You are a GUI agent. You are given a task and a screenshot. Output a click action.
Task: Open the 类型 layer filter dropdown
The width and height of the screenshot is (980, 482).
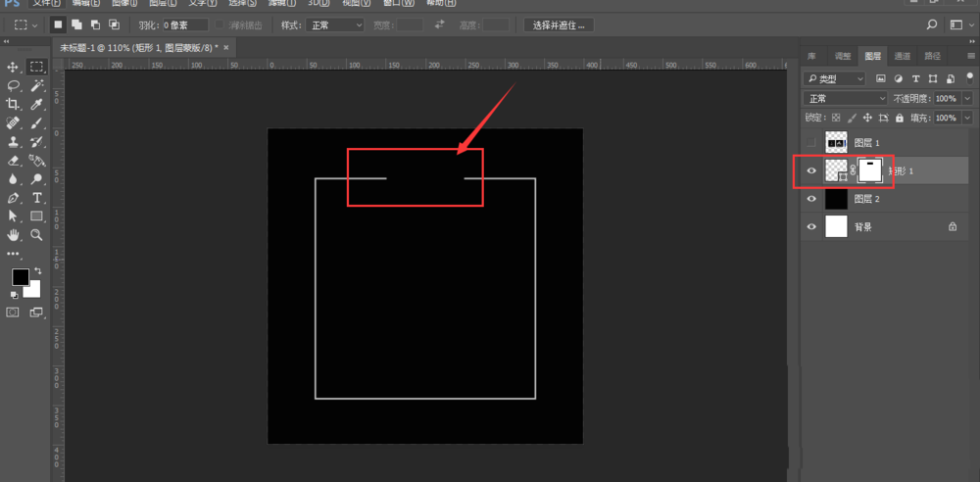click(835, 78)
